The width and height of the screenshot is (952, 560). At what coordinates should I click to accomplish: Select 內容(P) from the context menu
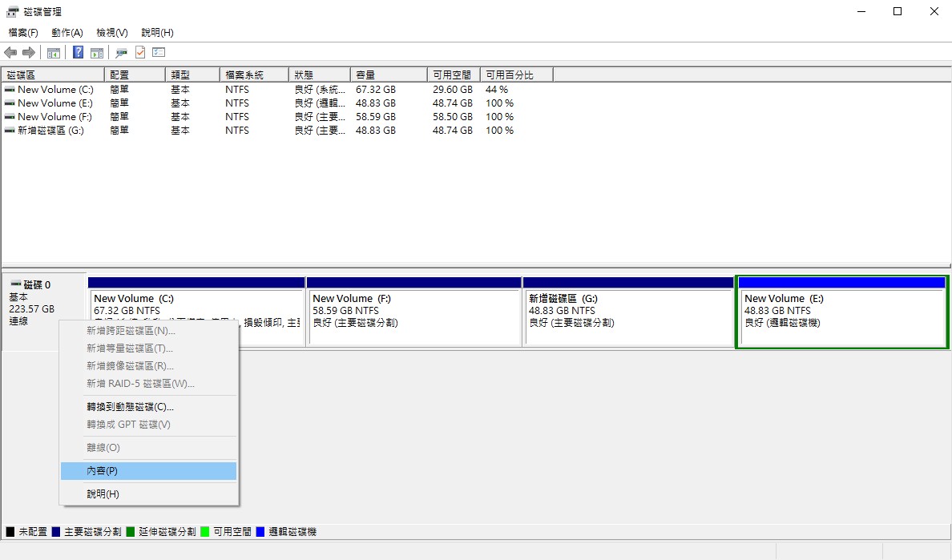(148, 470)
